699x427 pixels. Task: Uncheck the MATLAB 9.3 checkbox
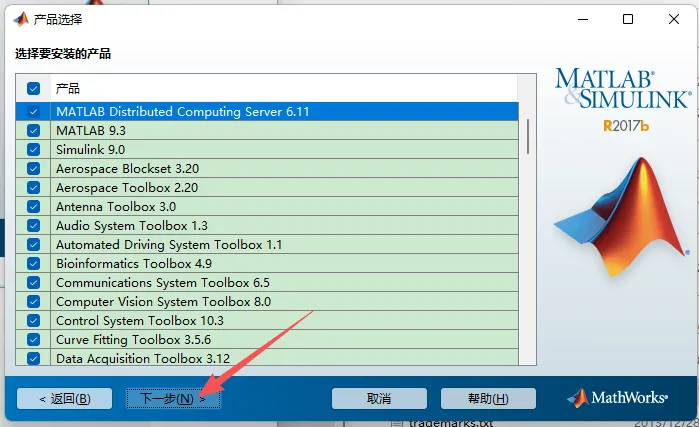tap(33, 131)
